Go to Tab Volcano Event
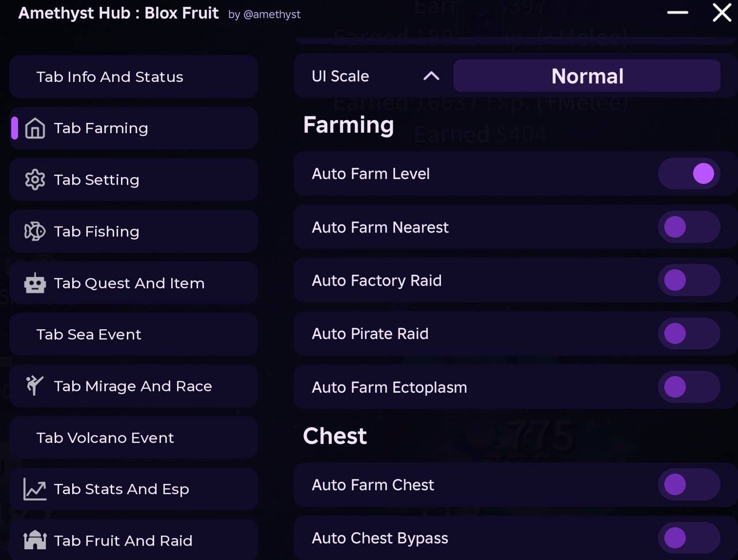 (133, 438)
